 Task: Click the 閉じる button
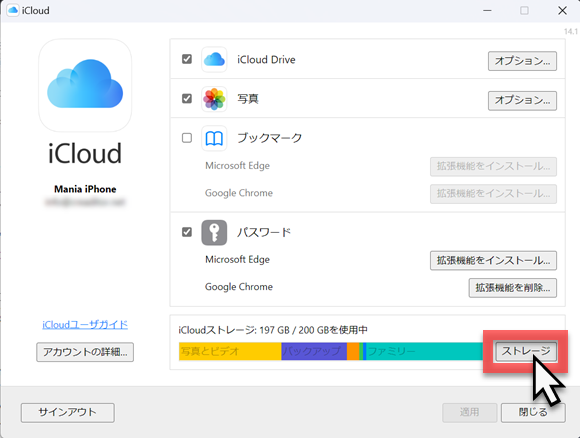point(533,412)
